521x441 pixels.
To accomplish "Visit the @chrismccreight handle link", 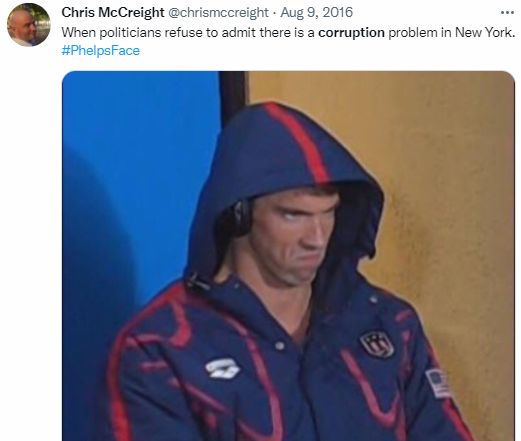I will tap(218, 13).
